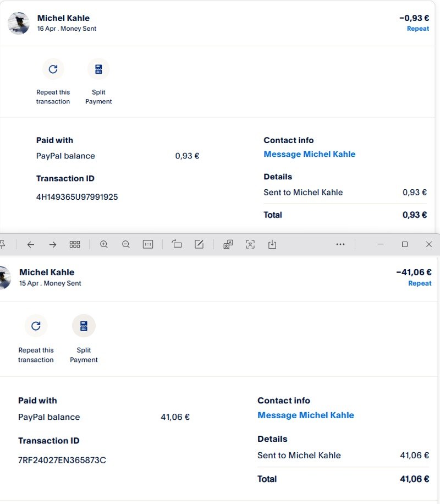Click the actual size 1:1 icon
Image resolution: width=440 pixels, height=504 pixels.
(147, 244)
